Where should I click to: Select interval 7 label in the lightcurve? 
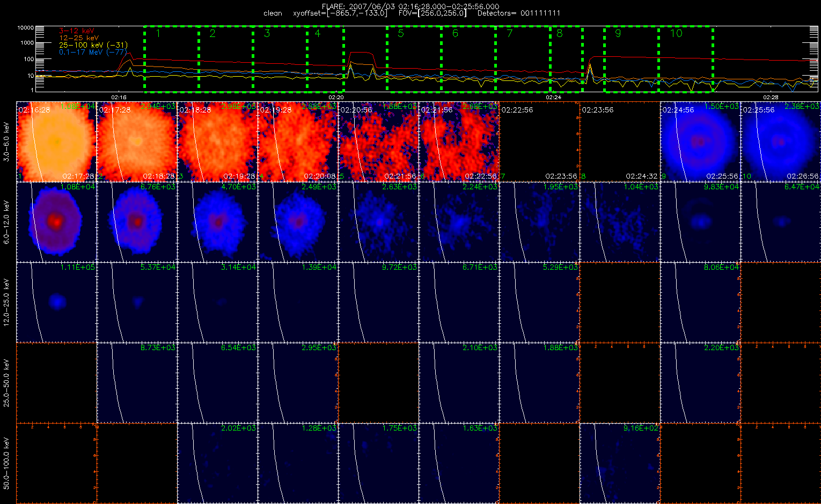point(509,33)
